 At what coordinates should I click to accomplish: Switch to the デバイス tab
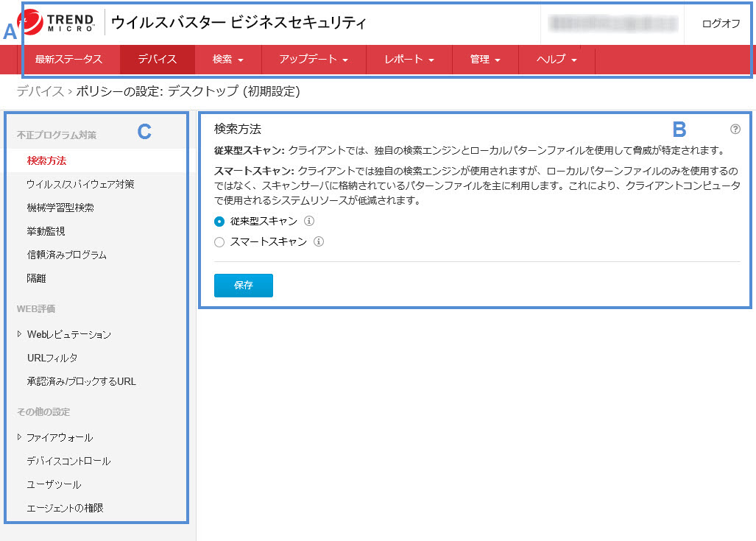(x=158, y=60)
